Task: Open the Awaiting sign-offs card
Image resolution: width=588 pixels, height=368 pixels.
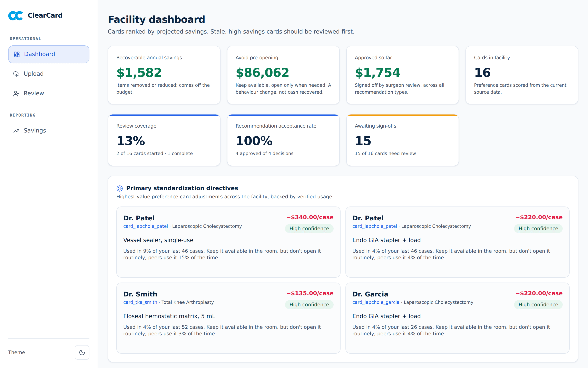Action: tap(402, 140)
